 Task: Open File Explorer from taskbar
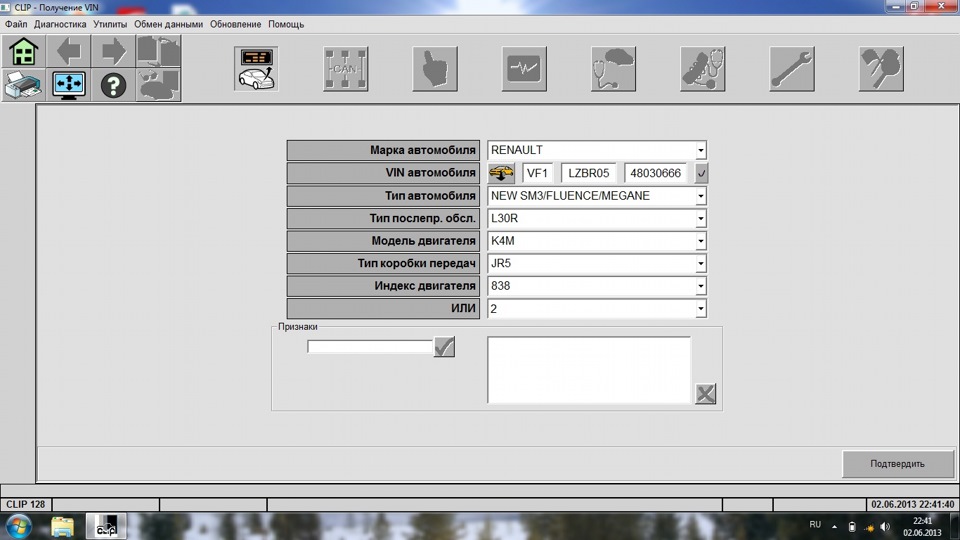(62, 527)
